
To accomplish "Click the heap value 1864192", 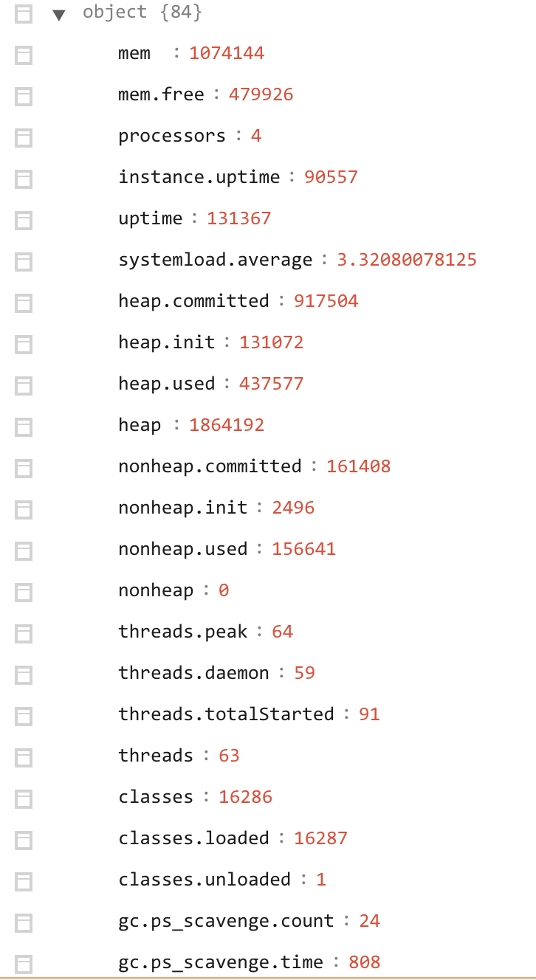I will pos(227,425).
